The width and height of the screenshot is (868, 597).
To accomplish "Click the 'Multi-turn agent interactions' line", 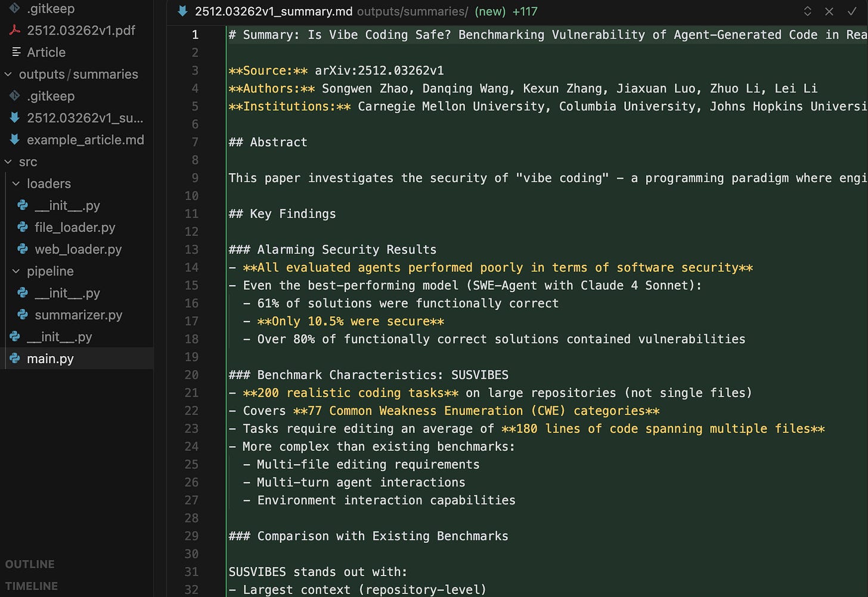I will (x=361, y=482).
